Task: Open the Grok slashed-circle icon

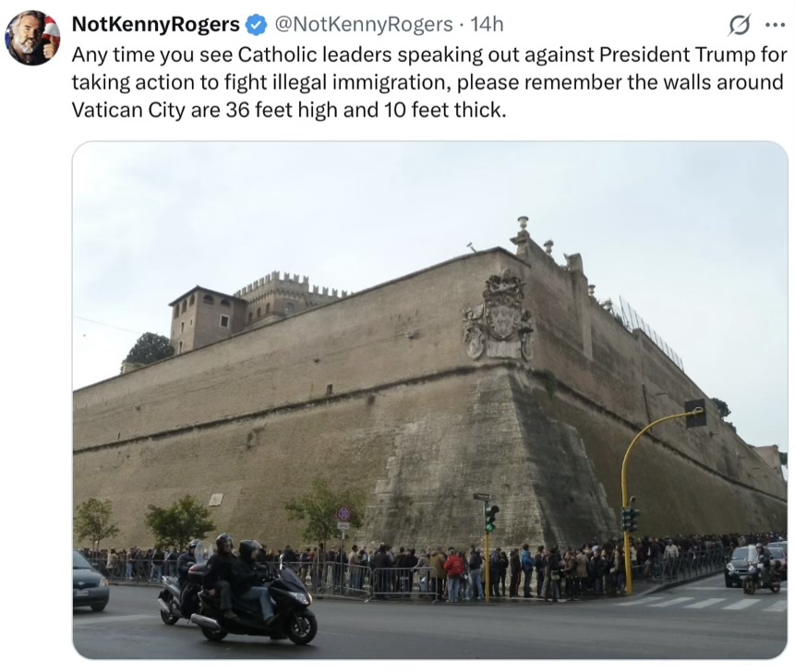Action: click(x=740, y=25)
